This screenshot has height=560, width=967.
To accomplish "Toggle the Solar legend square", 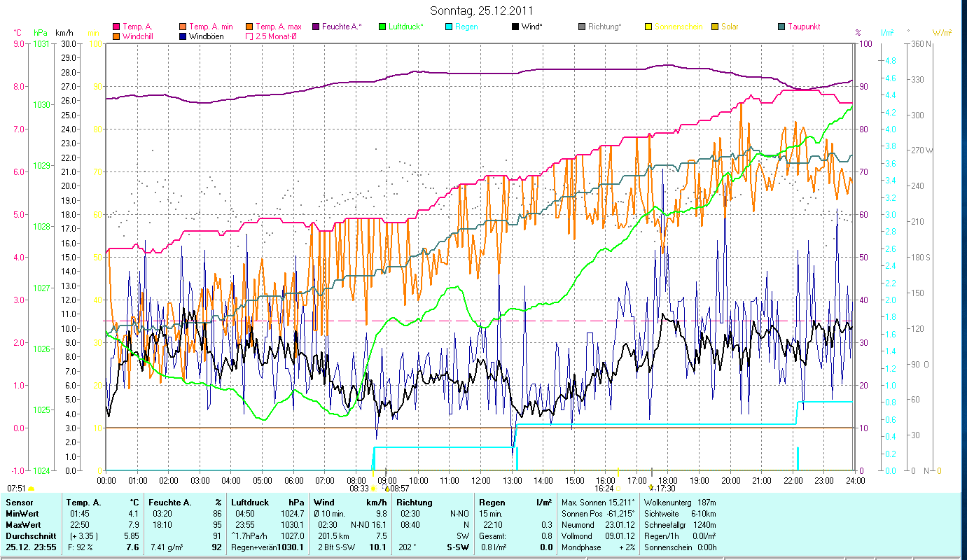I will tap(714, 27).
